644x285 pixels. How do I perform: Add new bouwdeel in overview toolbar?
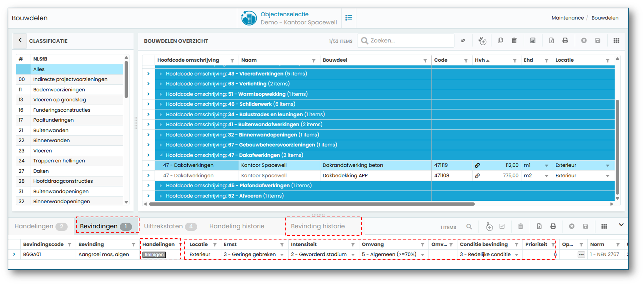point(482,41)
